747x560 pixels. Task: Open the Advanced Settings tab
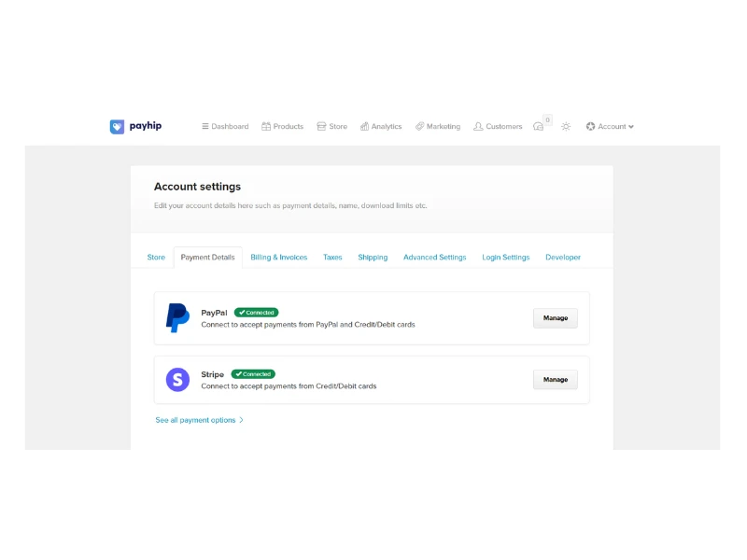pyautogui.click(x=434, y=258)
